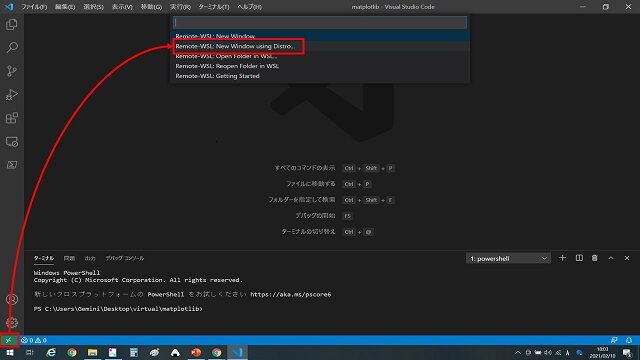Open volume control in system tray
Screen dimensions: 640x360
click(x=548, y=353)
